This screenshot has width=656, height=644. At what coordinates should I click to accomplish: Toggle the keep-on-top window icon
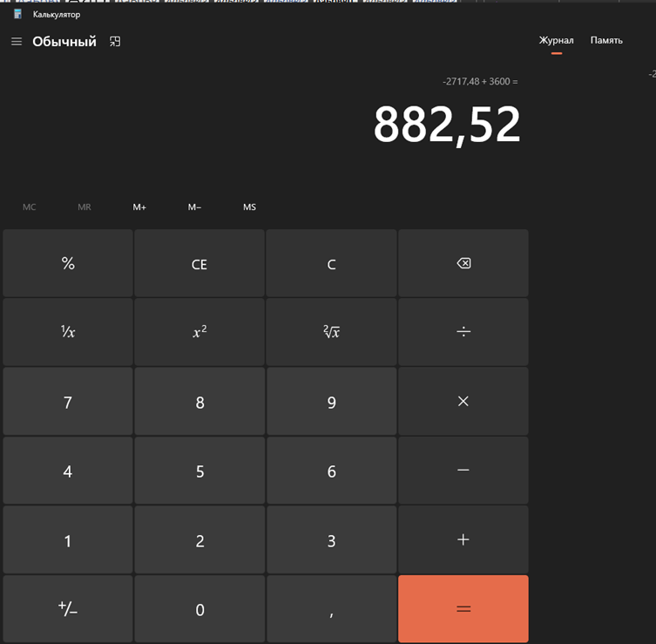point(115,42)
